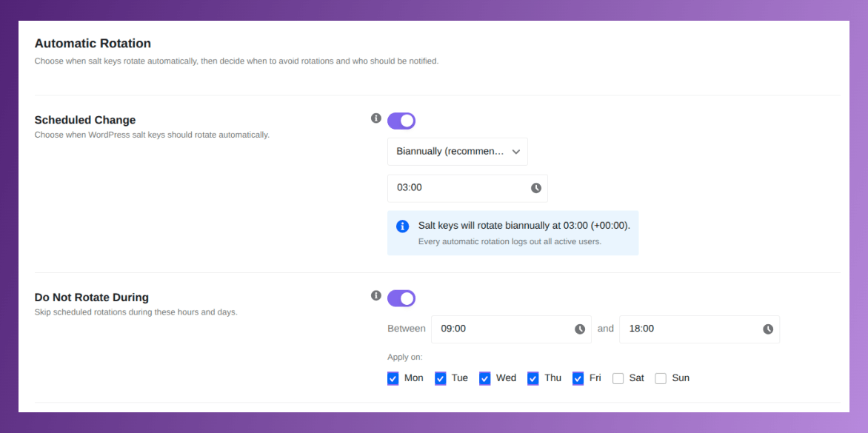Viewport: 868px width, 433px height.
Task: Click the info icon beside Do Not Rotate During toggle
Action: [x=376, y=295]
